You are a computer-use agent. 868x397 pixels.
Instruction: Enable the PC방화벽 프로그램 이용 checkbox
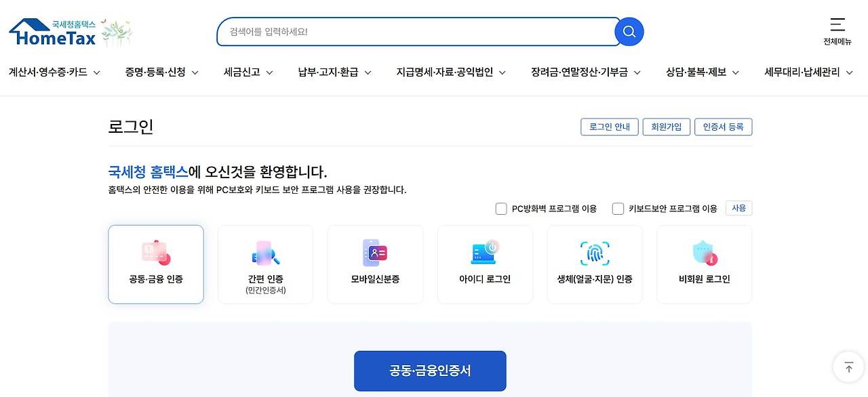[x=501, y=209]
